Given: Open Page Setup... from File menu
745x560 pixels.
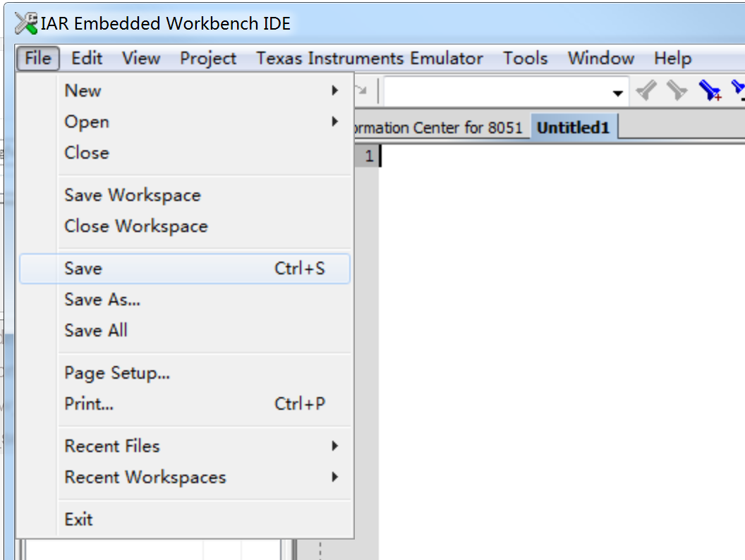Looking at the screenshot, I should coord(186,373).
